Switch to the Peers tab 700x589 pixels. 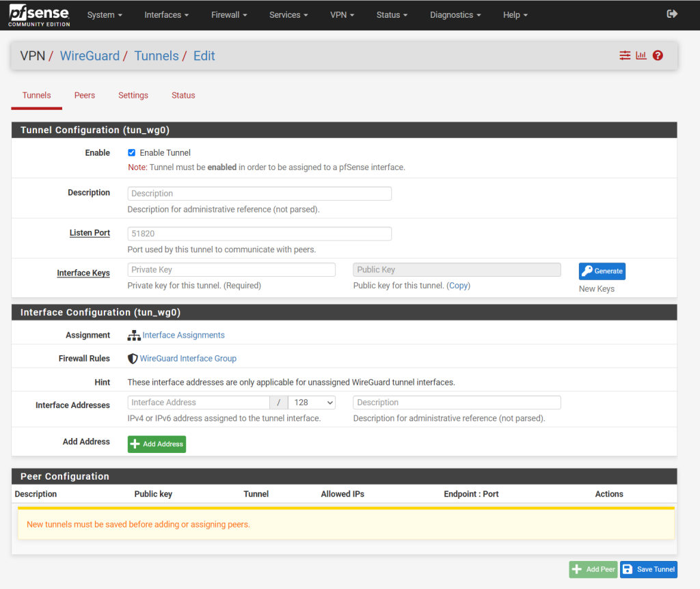[x=85, y=96]
